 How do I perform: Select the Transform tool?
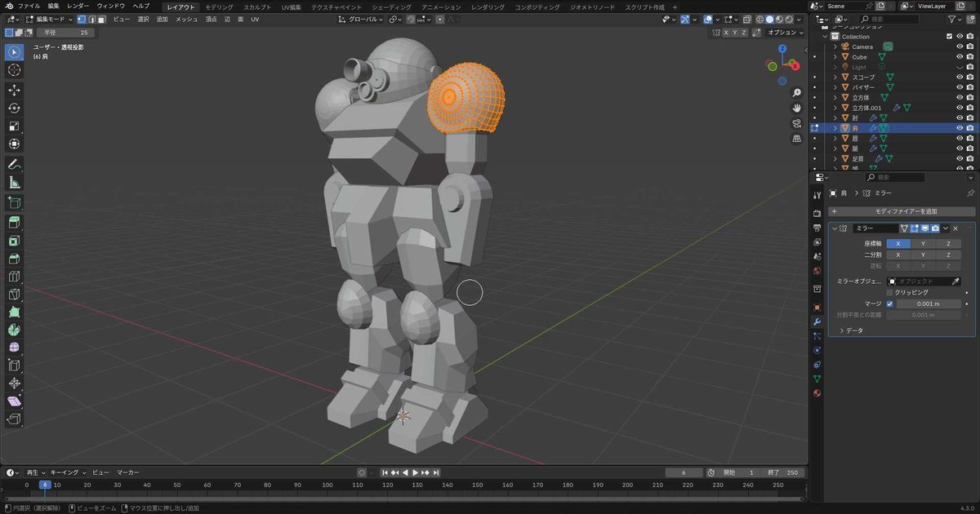click(x=14, y=144)
